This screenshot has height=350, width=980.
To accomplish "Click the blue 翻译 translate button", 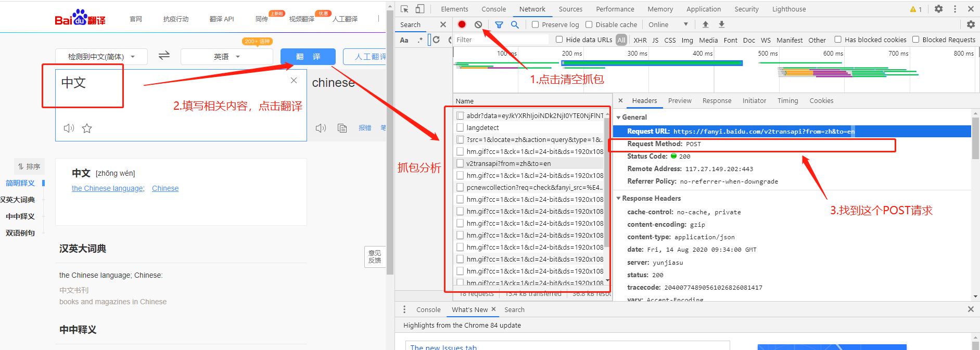I will (308, 57).
